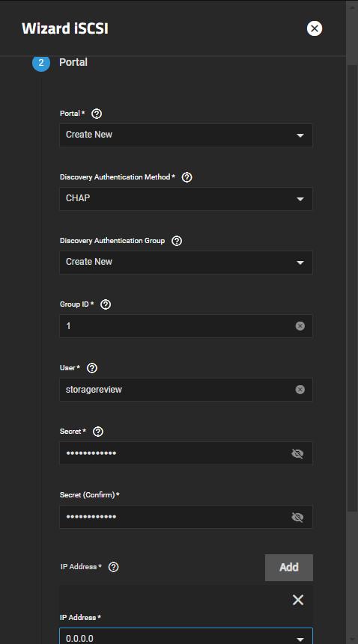
Task: Expand Discovery Authentication Group dropdown
Action: 186,263
